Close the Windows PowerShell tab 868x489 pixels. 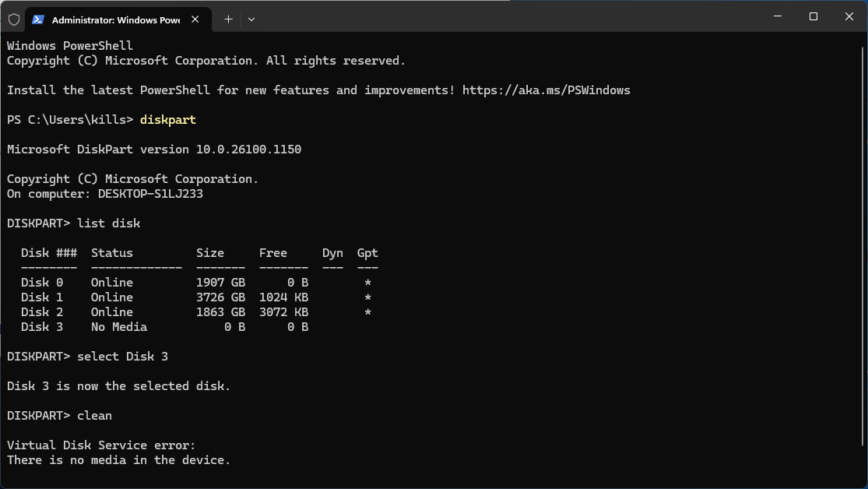[195, 19]
